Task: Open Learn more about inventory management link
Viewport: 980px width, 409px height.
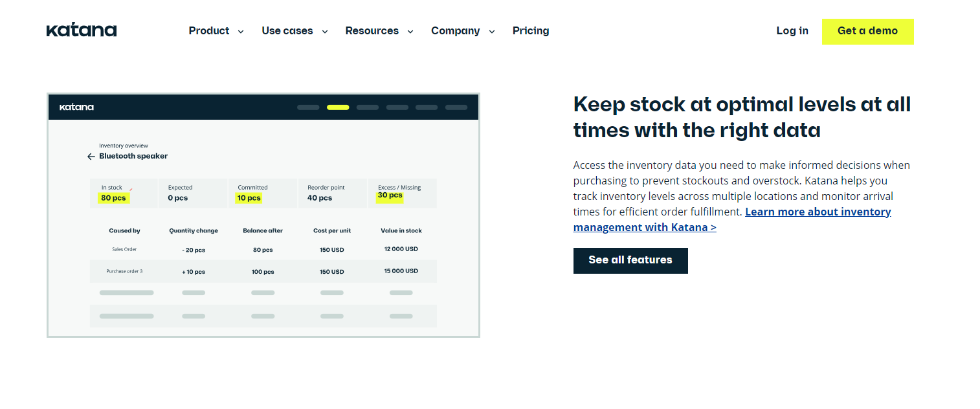Action: click(x=732, y=219)
